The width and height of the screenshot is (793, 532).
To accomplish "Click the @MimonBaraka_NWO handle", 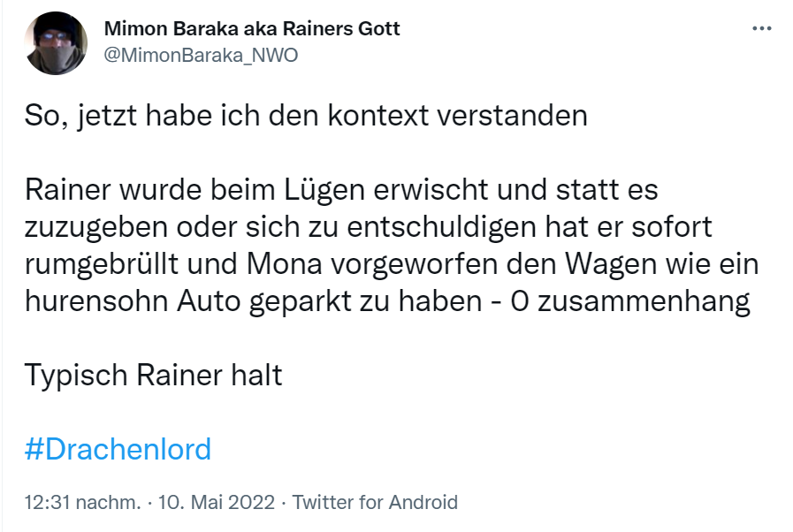I will [201, 55].
